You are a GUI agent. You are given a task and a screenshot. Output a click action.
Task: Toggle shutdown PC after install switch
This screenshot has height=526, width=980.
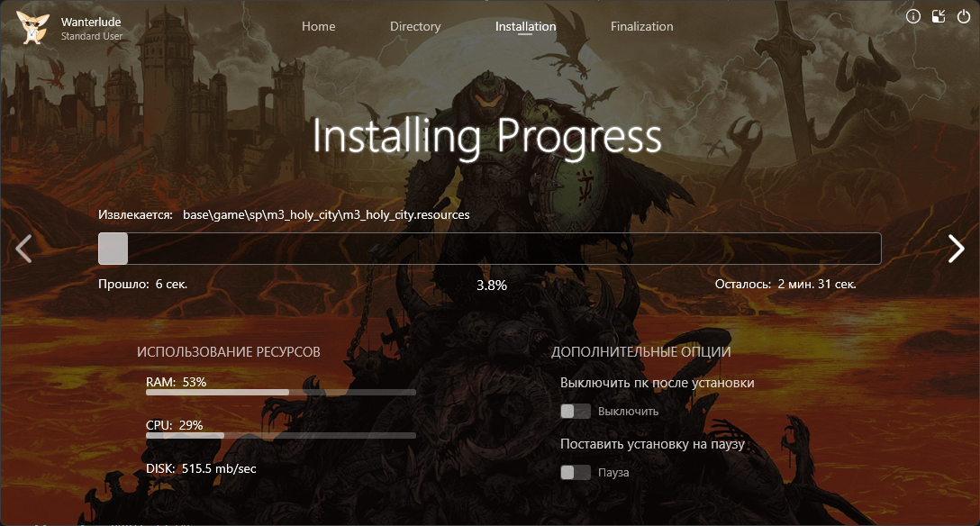[575, 412]
